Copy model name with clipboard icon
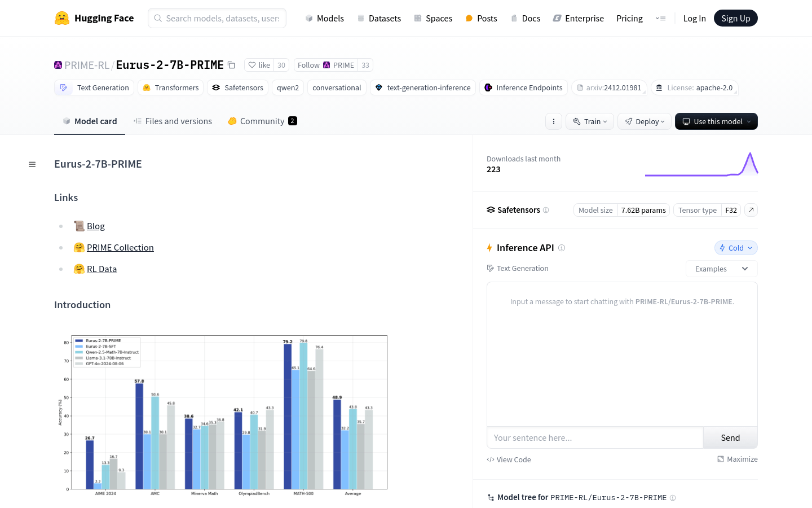The height and width of the screenshot is (508, 812). click(x=231, y=65)
